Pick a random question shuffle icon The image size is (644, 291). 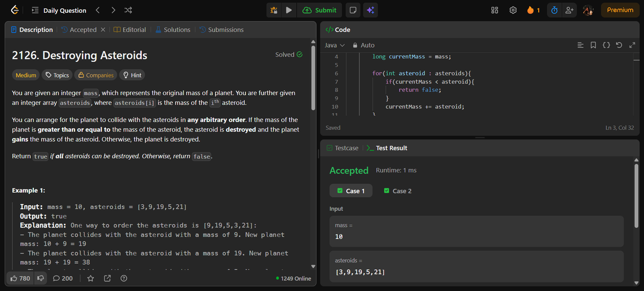pyautogui.click(x=129, y=10)
